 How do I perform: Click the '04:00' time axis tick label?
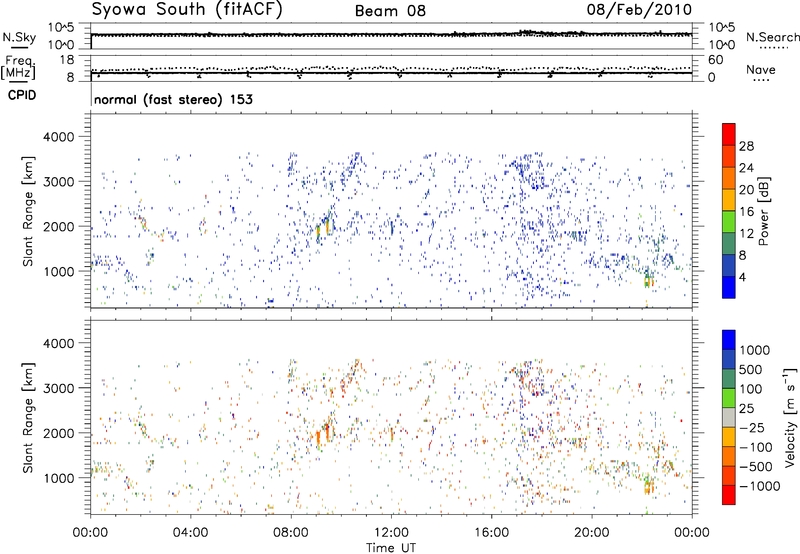(x=191, y=533)
